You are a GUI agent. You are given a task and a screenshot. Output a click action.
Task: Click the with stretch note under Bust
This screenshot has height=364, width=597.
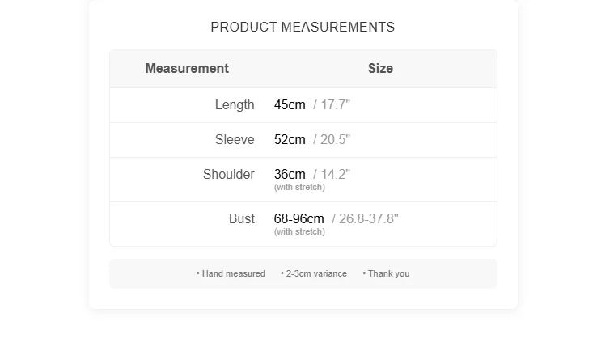299,232
